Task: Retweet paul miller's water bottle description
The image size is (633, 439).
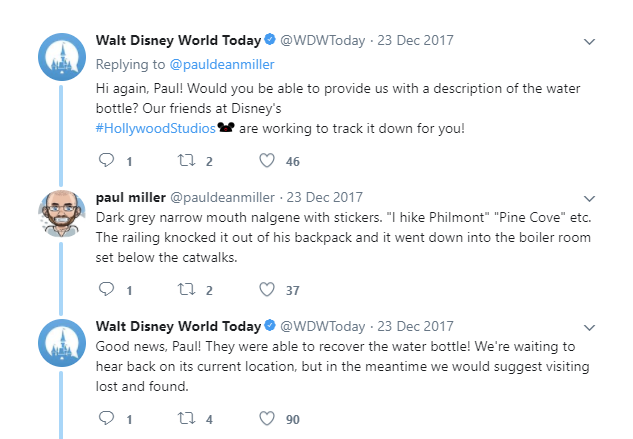Action: click(187, 290)
